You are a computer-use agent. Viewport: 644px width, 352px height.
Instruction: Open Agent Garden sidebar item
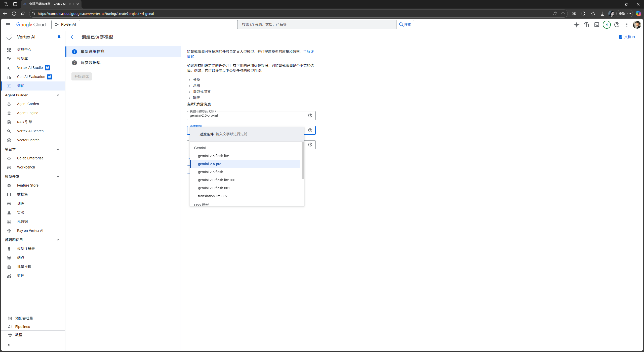[33, 104]
